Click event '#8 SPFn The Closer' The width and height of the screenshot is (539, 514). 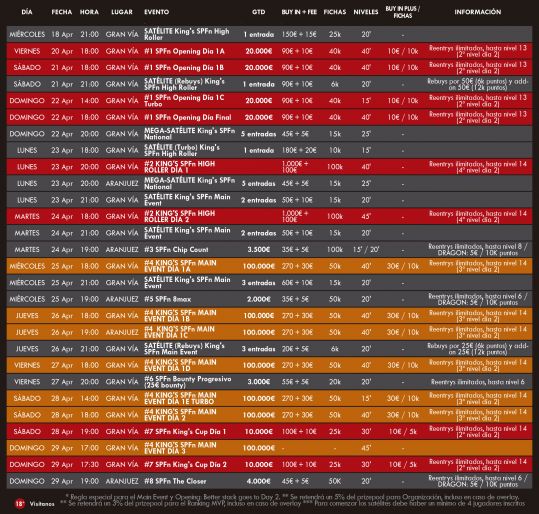(x=175, y=481)
